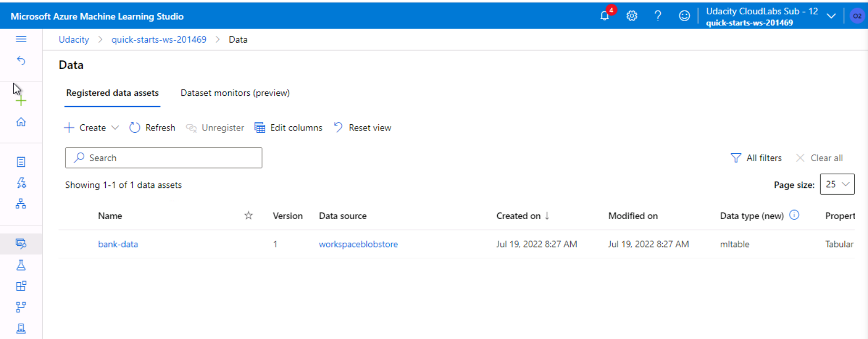Click the back arrow in sidebar
This screenshot has height=339, width=868.
click(21, 61)
